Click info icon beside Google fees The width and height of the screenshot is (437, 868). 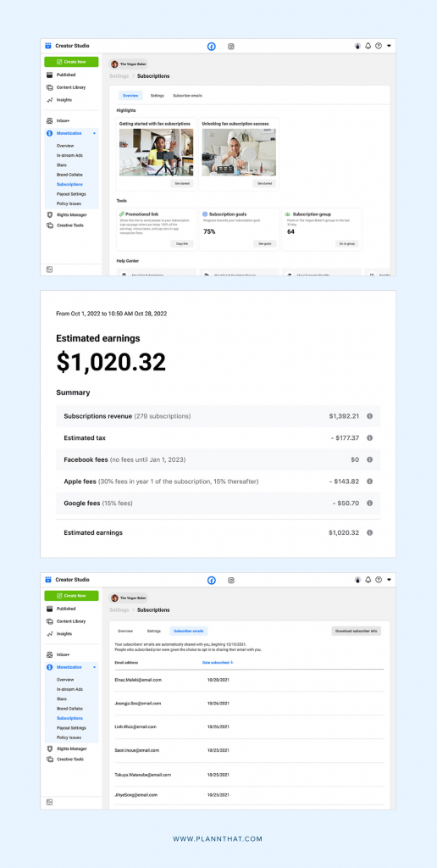click(369, 504)
